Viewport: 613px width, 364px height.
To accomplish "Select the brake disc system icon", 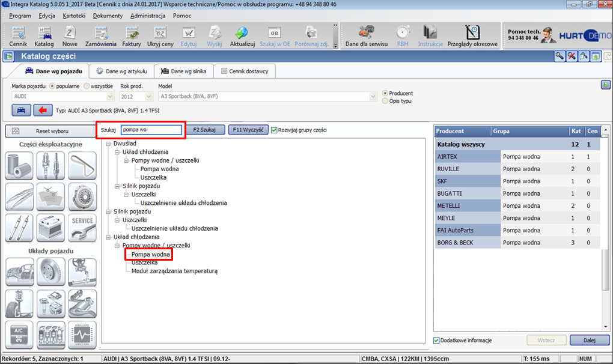I will [51, 272].
